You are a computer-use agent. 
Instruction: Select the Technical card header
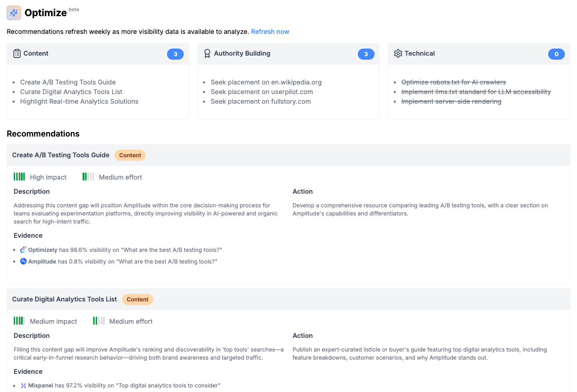click(x=479, y=54)
